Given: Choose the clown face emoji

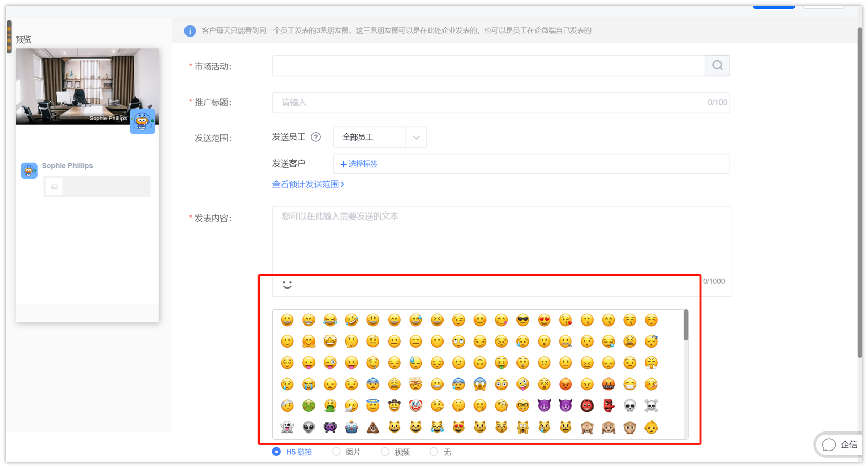Looking at the screenshot, I should [416, 406].
